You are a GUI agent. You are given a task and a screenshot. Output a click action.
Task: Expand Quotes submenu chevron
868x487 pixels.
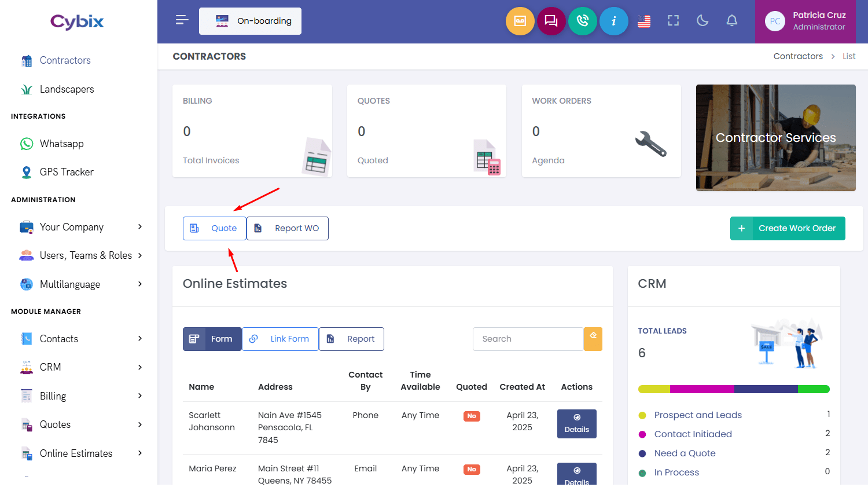click(x=140, y=424)
